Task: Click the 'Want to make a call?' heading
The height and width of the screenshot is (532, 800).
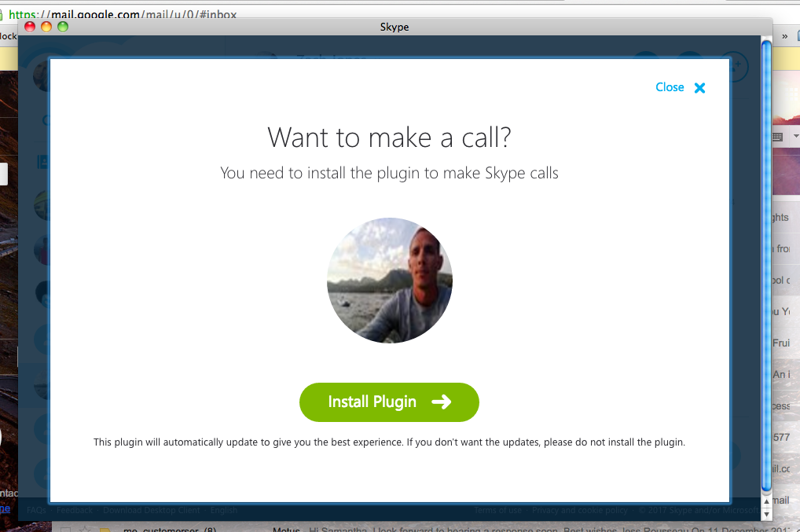Action: [x=389, y=138]
